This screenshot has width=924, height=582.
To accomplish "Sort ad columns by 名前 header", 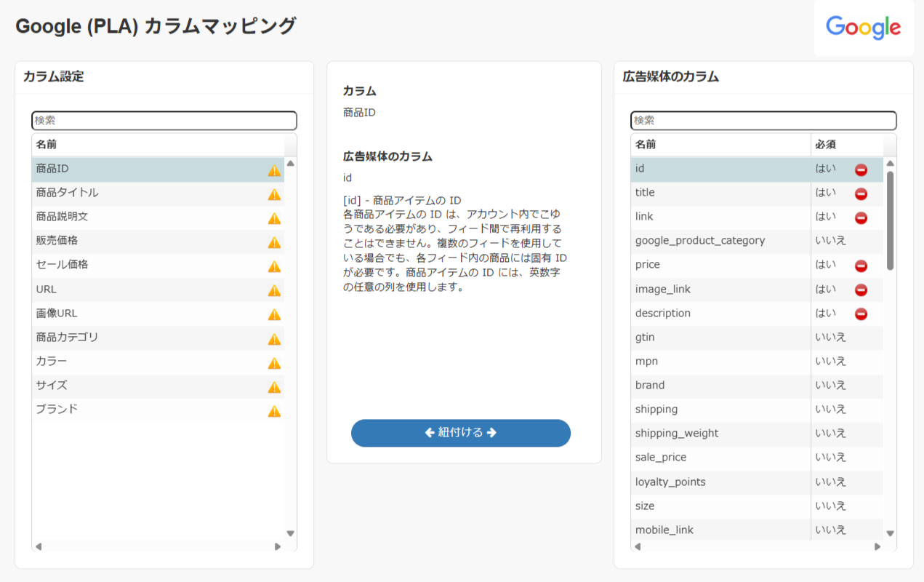I will click(x=720, y=145).
